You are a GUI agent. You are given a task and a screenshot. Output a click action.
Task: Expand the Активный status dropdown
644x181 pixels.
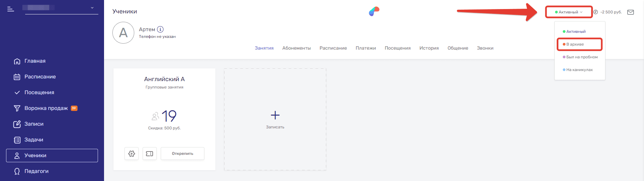pos(569,12)
